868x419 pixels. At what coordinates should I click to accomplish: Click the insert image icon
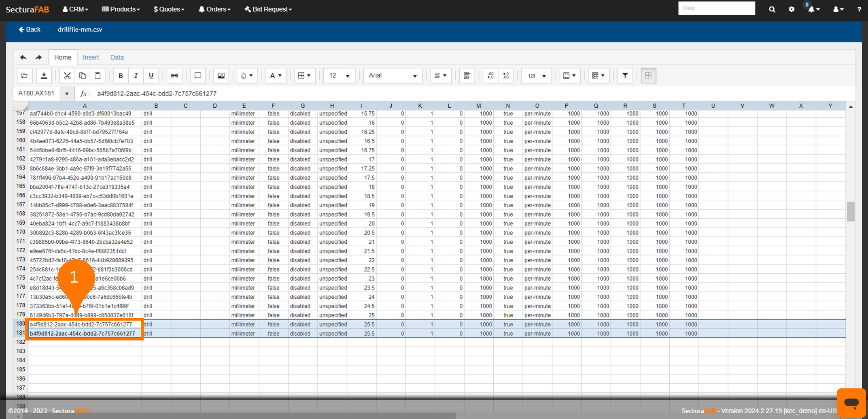click(x=221, y=76)
